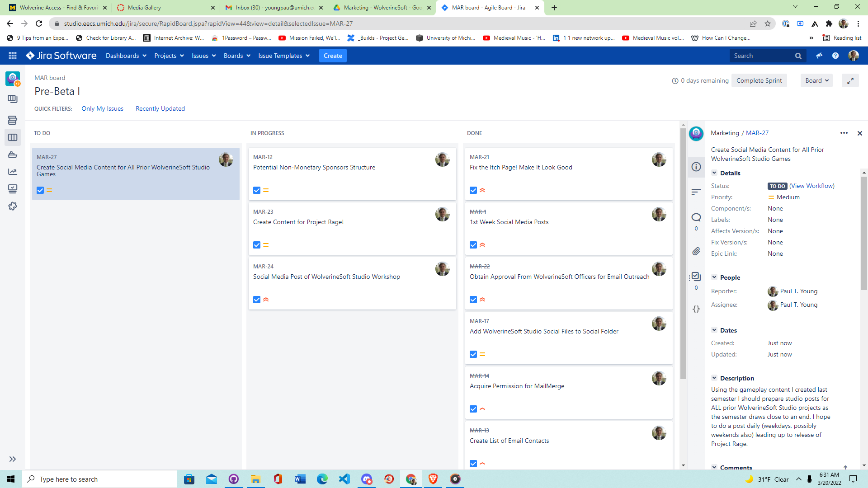Screen dimensions: 868x488
Task: Open the Backlog icon in the sidebar
Action: [x=13, y=120]
